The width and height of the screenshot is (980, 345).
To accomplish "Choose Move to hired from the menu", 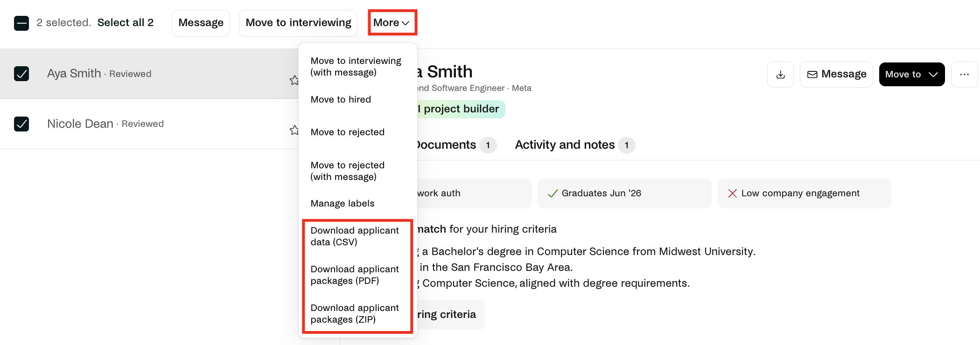I will pos(341,99).
